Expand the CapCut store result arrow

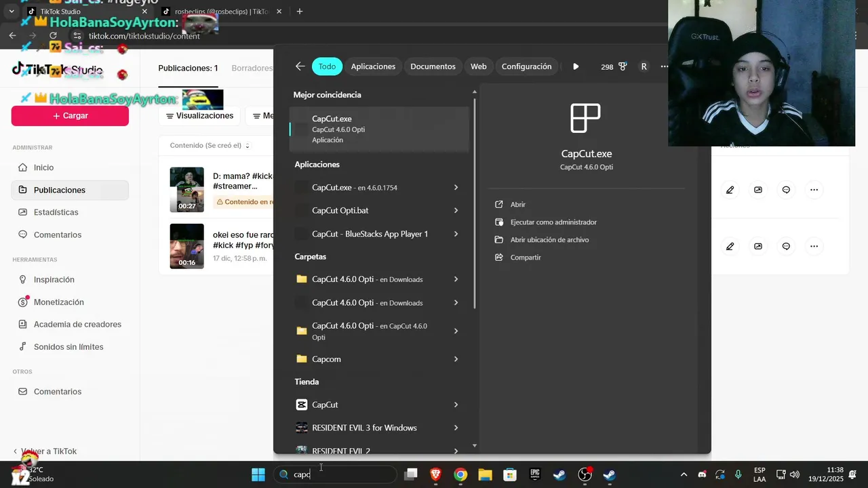click(456, 405)
